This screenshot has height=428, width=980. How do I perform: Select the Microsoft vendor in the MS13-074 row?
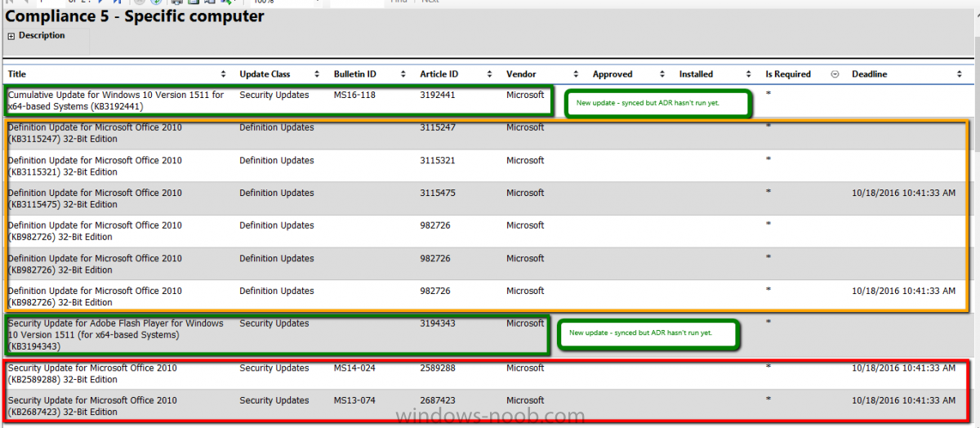point(525,400)
